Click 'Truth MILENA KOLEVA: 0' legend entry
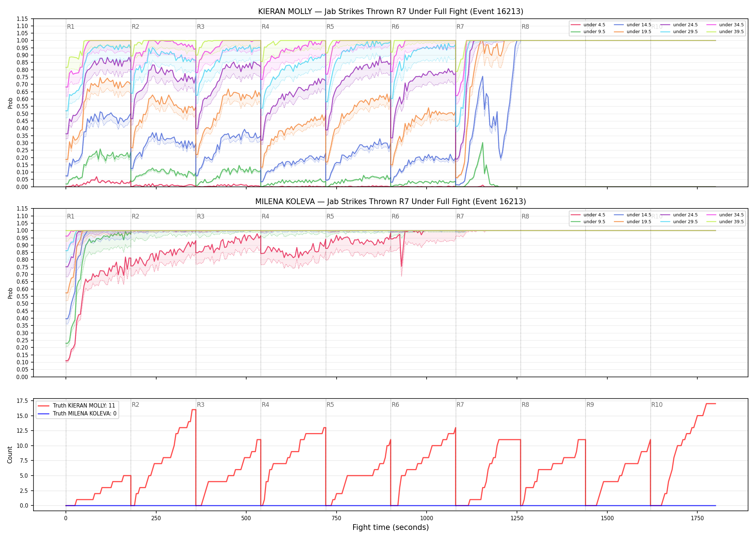756x540 pixels. (x=77, y=414)
